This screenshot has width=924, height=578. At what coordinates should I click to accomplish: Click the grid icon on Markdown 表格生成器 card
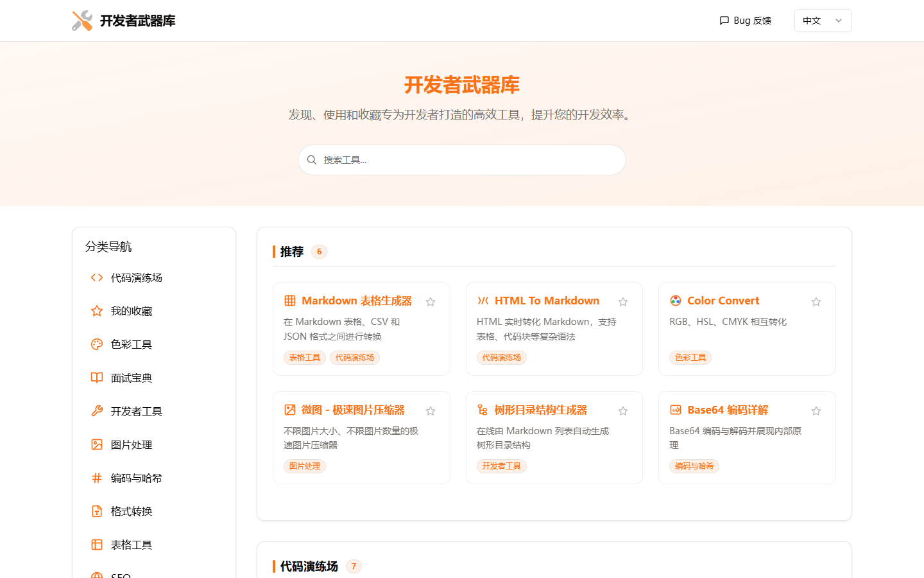coord(290,301)
